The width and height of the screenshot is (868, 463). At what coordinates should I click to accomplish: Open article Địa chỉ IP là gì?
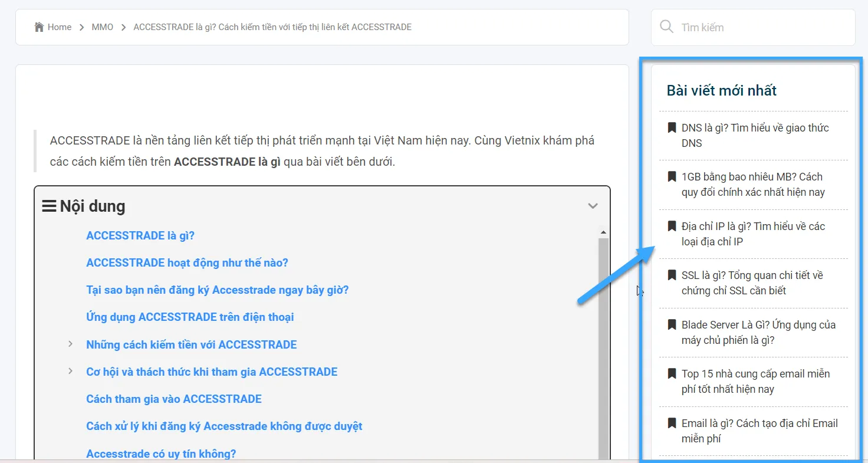pos(753,234)
